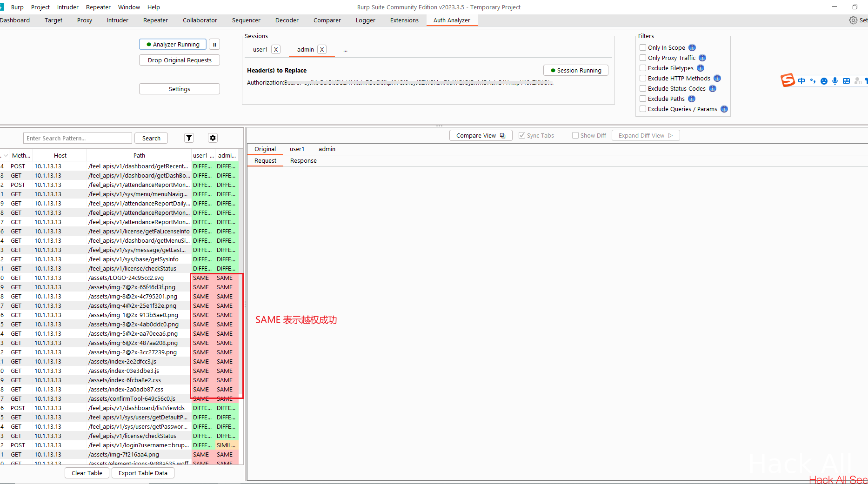Show info for Only Proxy Traffic filter
This screenshot has width=868, height=484.
pyautogui.click(x=702, y=58)
